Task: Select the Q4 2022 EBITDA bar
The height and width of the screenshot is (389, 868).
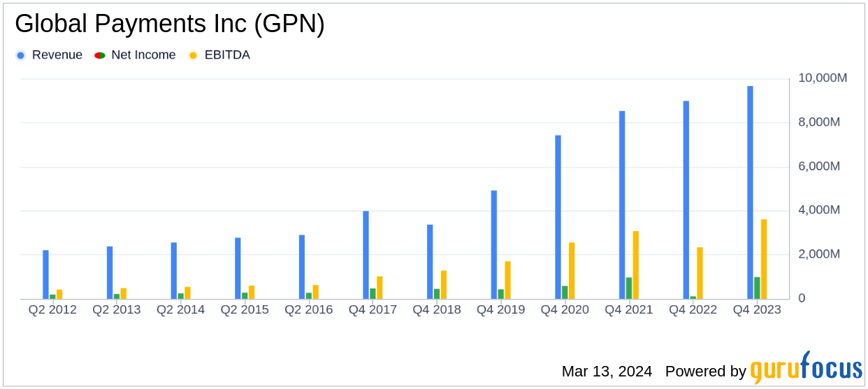Action: coord(700,273)
